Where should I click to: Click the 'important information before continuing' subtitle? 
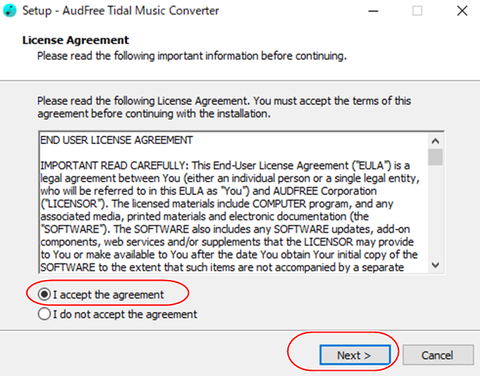coord(252,56)
